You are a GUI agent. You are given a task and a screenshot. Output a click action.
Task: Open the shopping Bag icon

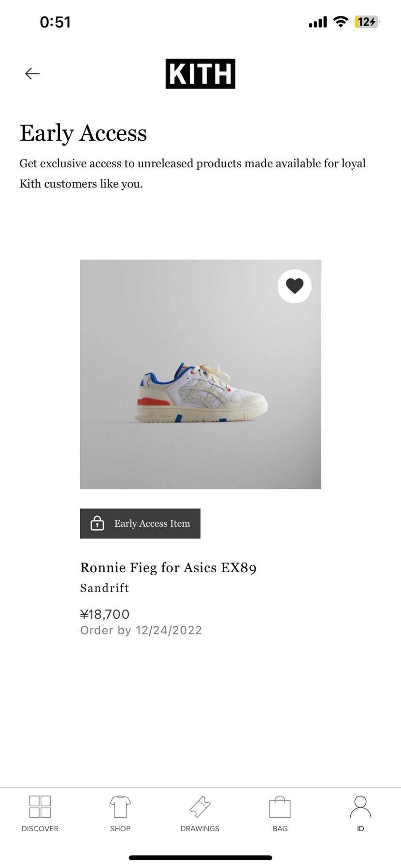(x=280, y=814)
